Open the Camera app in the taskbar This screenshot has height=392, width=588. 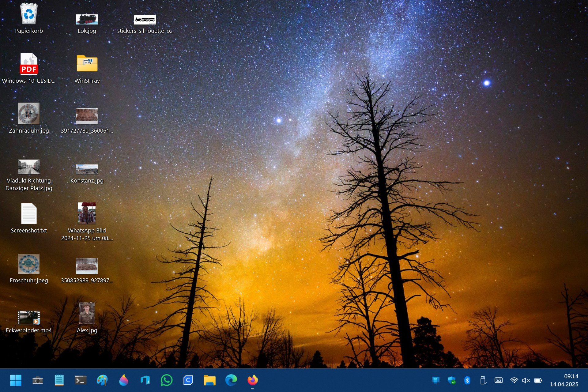tap(38, 380)
